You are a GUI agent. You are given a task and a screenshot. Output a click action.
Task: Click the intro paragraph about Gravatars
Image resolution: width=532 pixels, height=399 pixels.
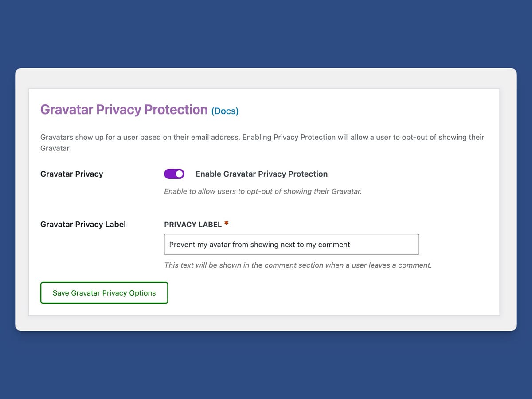(262, 138)
